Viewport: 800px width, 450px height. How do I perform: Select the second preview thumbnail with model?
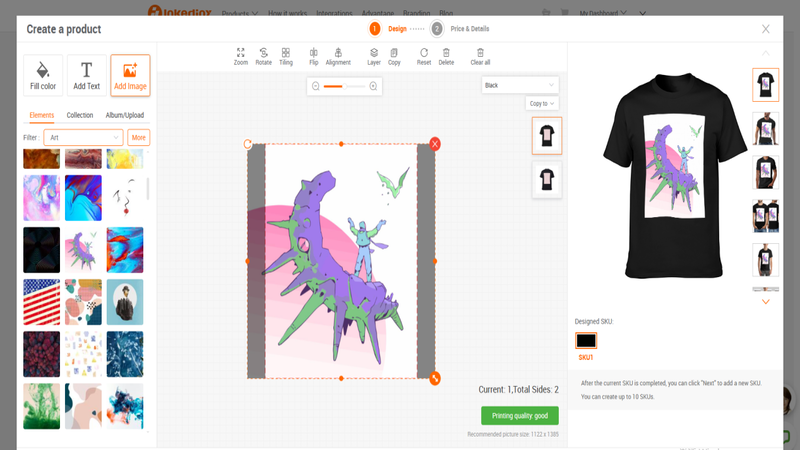coord(765,129)
